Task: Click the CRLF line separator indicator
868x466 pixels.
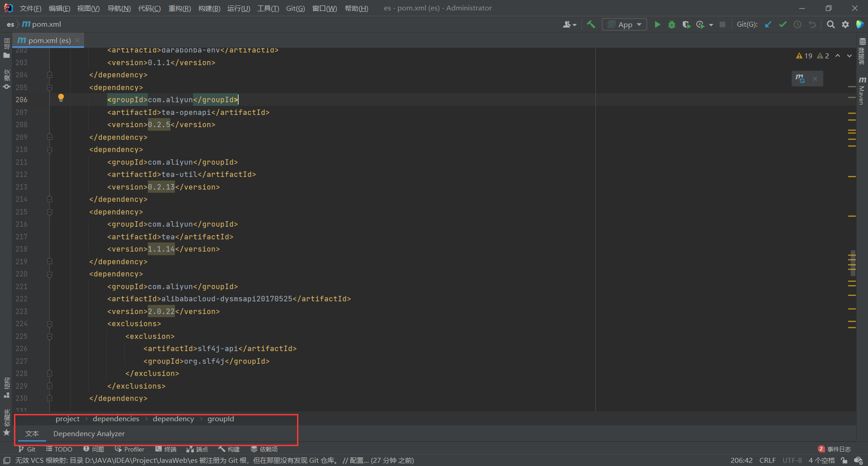Action: click(767, 460)
